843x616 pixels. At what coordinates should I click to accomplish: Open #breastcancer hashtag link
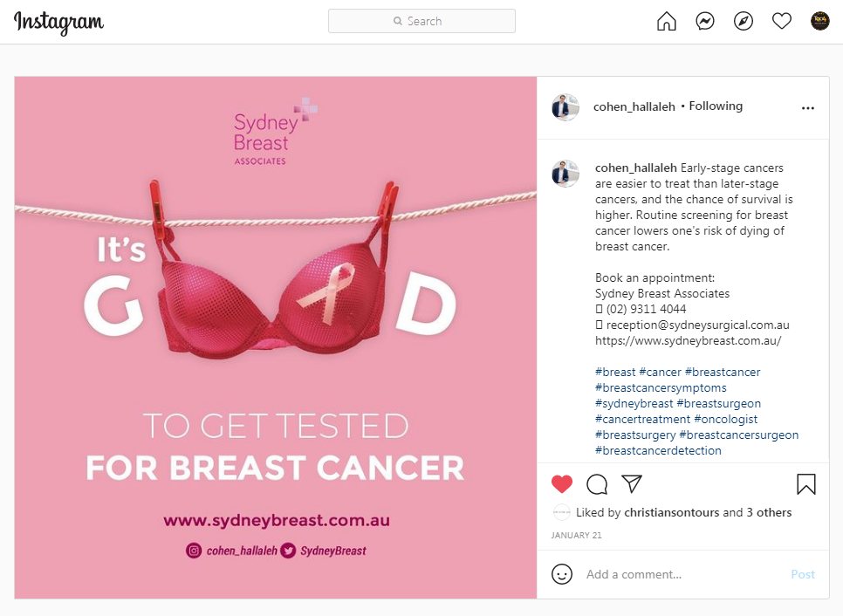[723, 373]
